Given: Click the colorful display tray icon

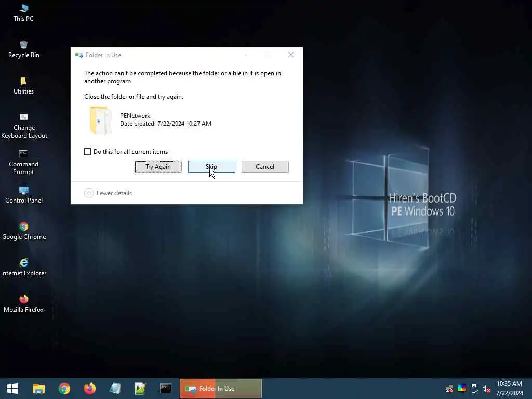Looking at the screenshot, I should (462, 389).
